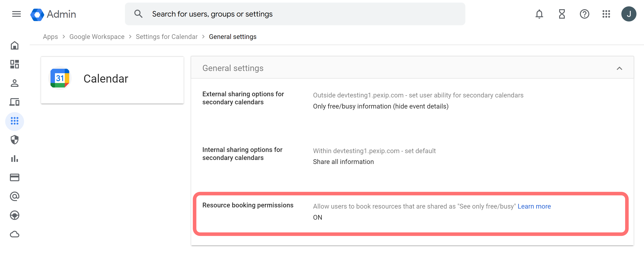Click the Home sidebar icon
This screenshot has width=644, height=256.
tap(15, 46)
